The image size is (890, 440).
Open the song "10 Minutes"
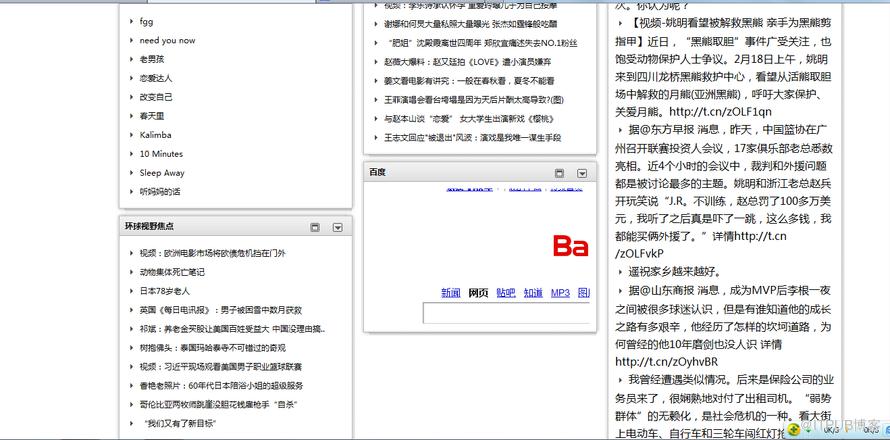tap(161, 154)
